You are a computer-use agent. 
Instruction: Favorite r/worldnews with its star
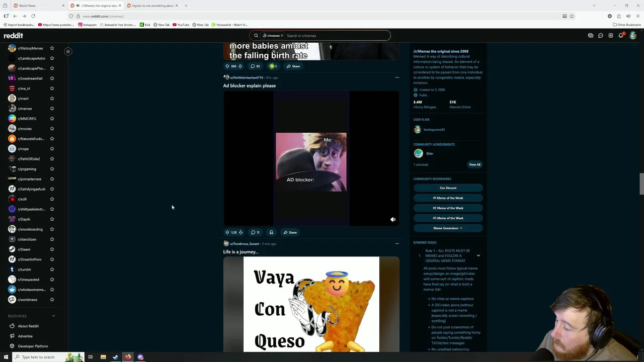click(52, 300)
